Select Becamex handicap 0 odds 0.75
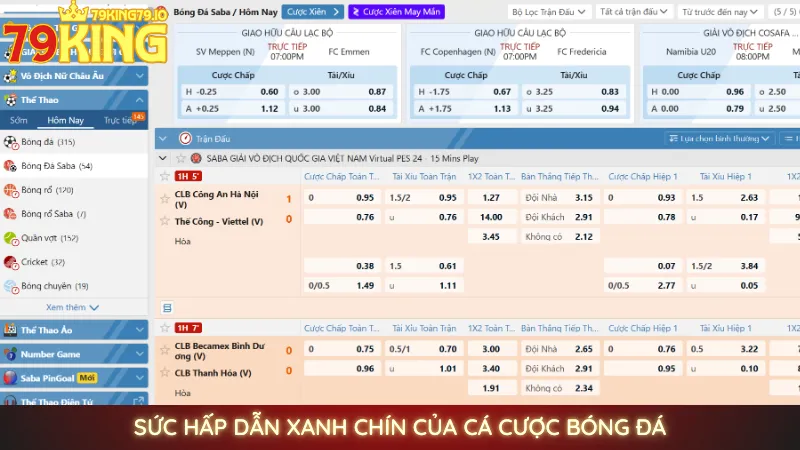The height and width of the screenshot is (450, 800). (x=342, y=349)
